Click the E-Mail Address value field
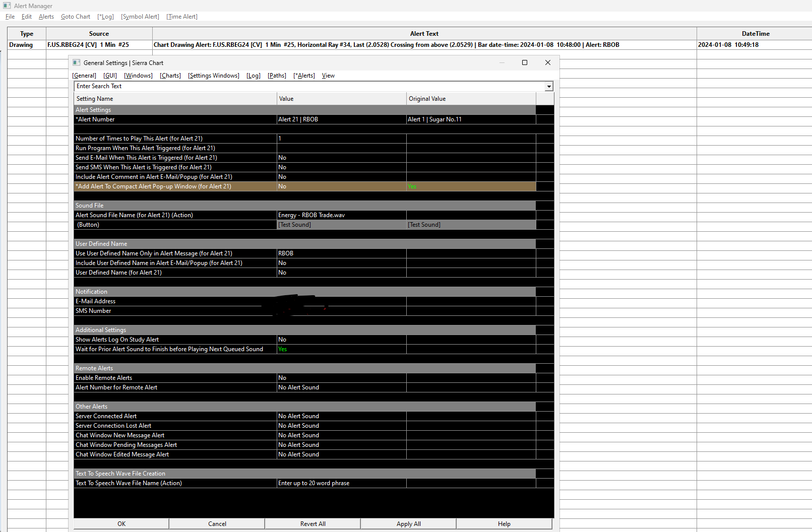The image size is (812, 532). click(341, 301)
